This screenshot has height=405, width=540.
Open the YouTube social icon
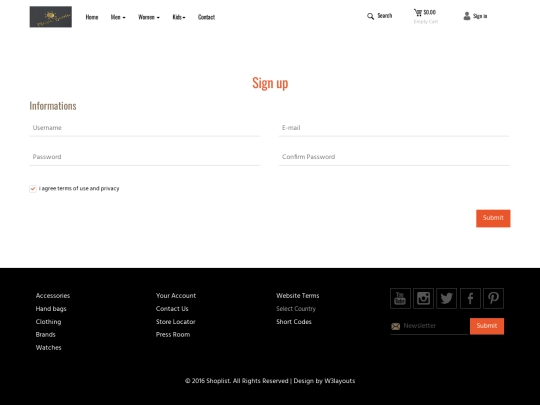coord(400,298)
